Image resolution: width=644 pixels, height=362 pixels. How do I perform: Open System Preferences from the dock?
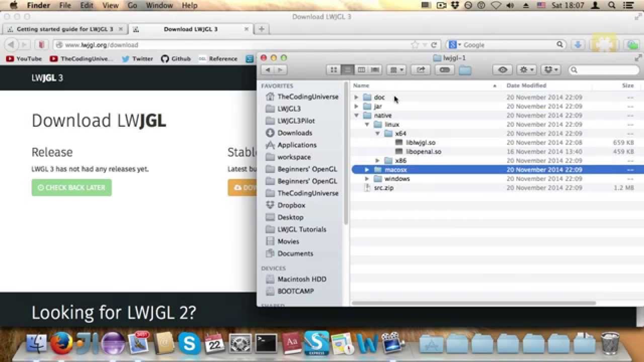click(240, 344)
